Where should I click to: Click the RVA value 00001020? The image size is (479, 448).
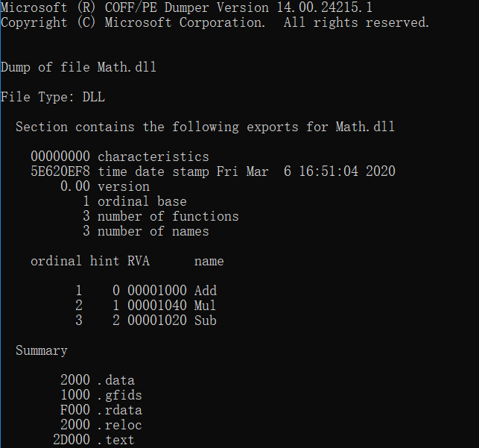pyautogui.click(x=157, y=321)
